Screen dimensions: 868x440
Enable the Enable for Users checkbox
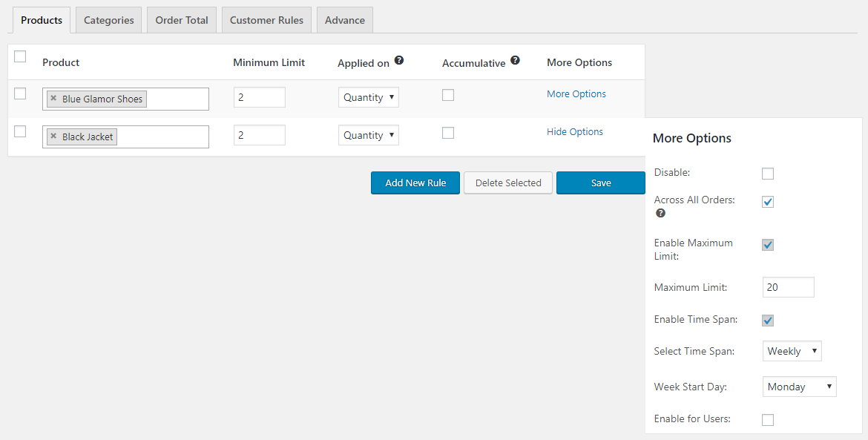(768, 420)
